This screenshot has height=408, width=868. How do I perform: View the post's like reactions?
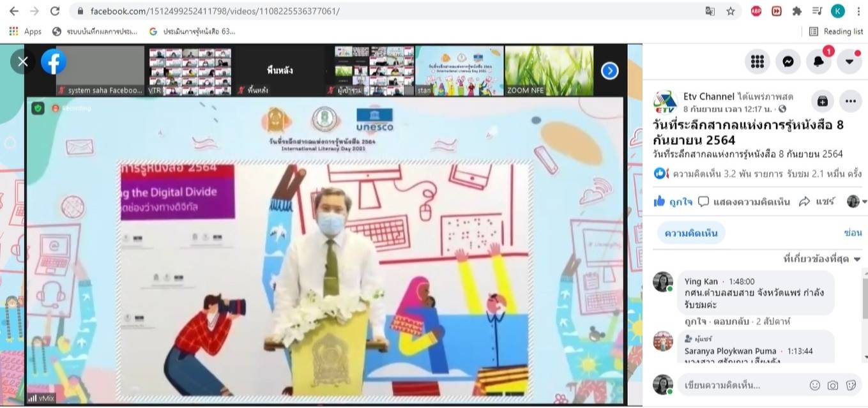click(x=660, y=173)
